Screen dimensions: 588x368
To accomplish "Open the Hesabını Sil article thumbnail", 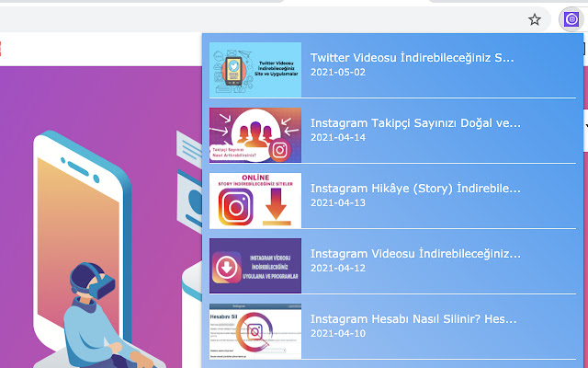I will [255, 331].
